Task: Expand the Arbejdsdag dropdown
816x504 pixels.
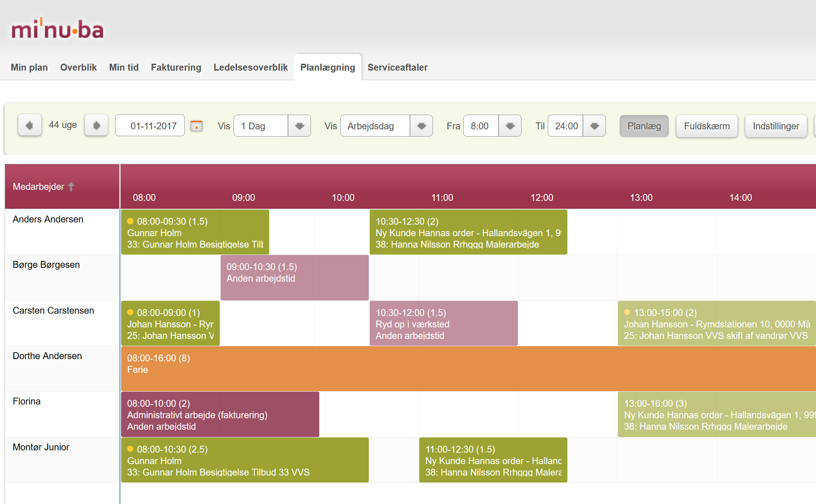Action: [422, 126]
